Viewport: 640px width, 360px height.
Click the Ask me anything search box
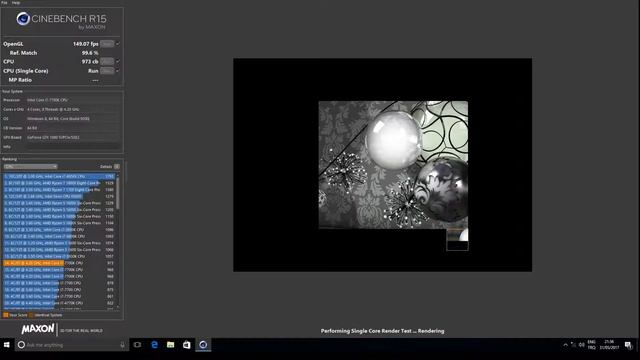click(72, 345)
